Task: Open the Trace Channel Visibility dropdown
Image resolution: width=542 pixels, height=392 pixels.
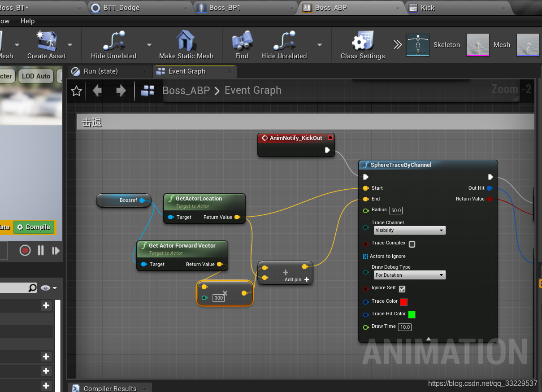Action: point(410,230)
